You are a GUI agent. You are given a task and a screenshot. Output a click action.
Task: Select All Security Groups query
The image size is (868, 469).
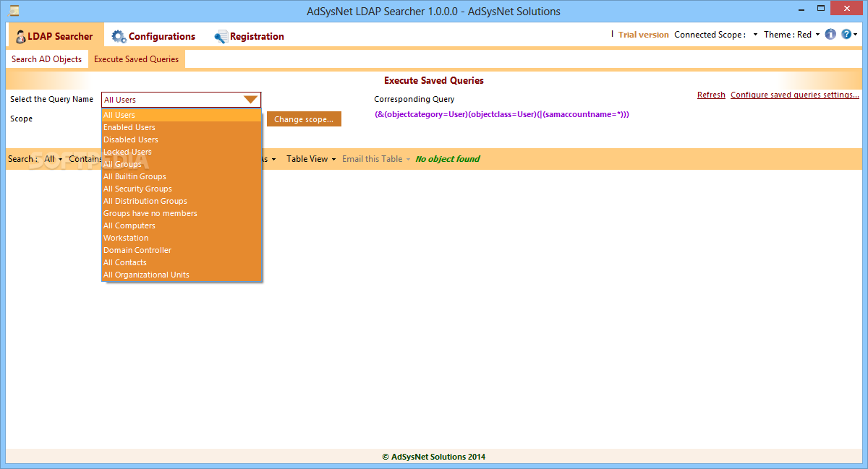[x=182, y=189]
